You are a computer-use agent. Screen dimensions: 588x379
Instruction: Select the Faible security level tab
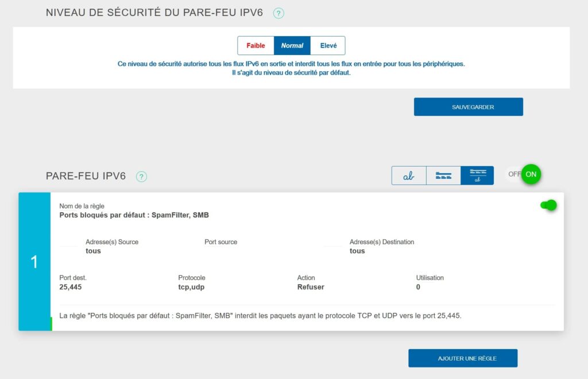(256, 45)
